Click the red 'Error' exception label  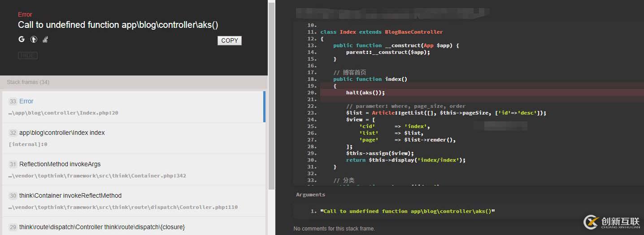coord(25,14)
